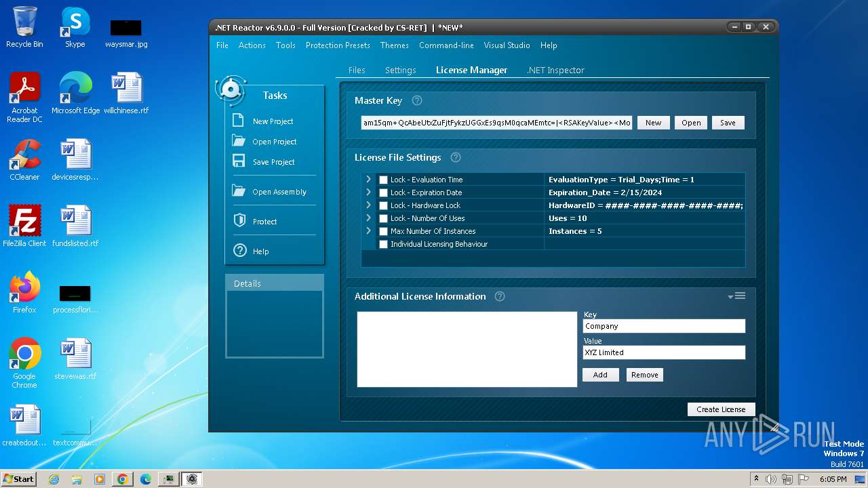
Task: Enable Individual Licensing Behaviour checkbox
Action: coord(384,244)
